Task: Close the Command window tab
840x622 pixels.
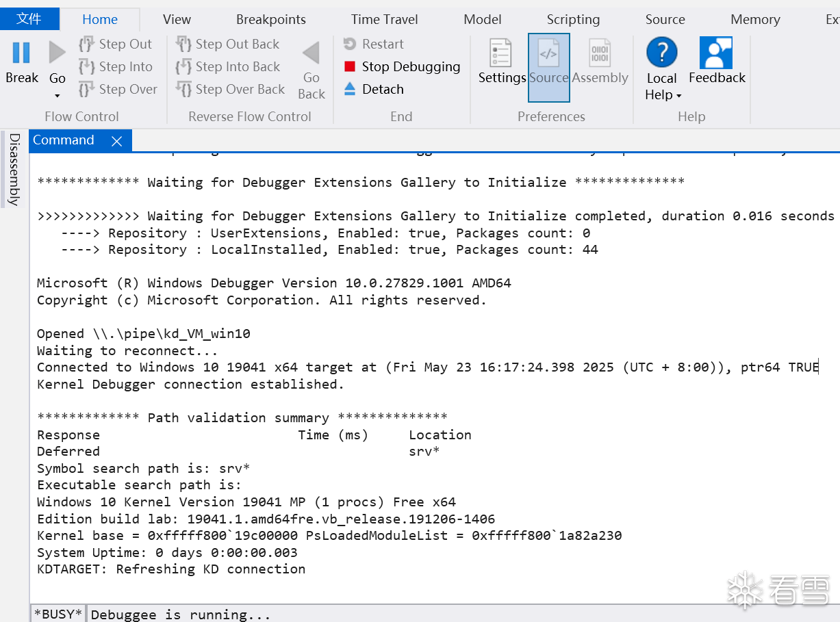Action: tap(116, 141)
